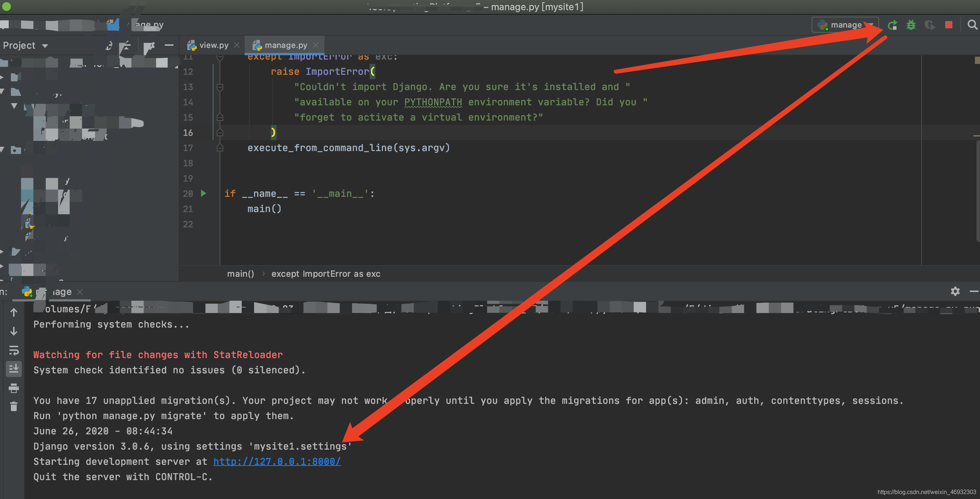
Task: Click line number 20 in gutter
Action: click(188, 194)
